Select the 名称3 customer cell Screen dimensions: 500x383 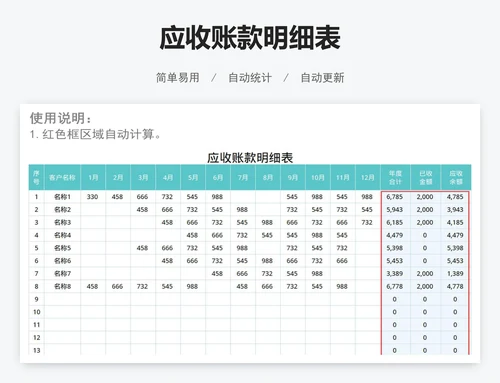pyautogui.click(x=62, y=222)
